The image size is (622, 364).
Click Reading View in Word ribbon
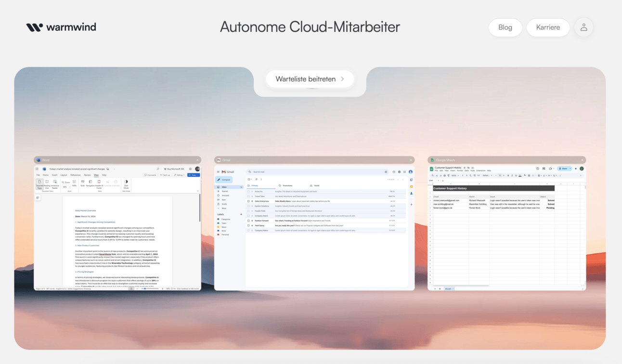47,185
